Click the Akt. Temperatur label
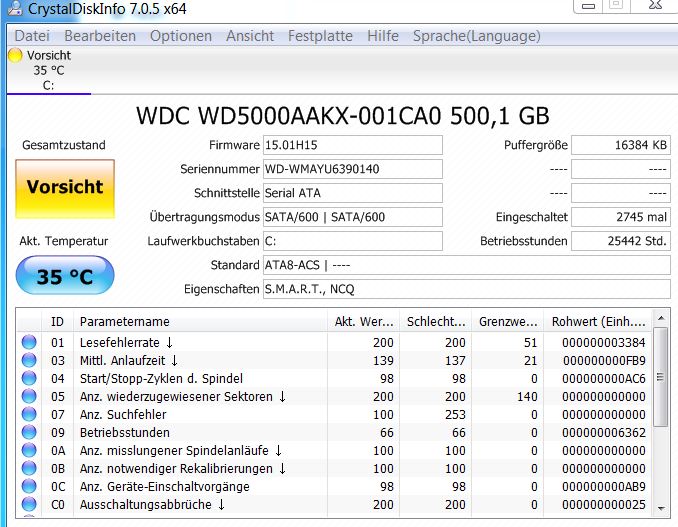678x527 pixels. pos(64,241)
